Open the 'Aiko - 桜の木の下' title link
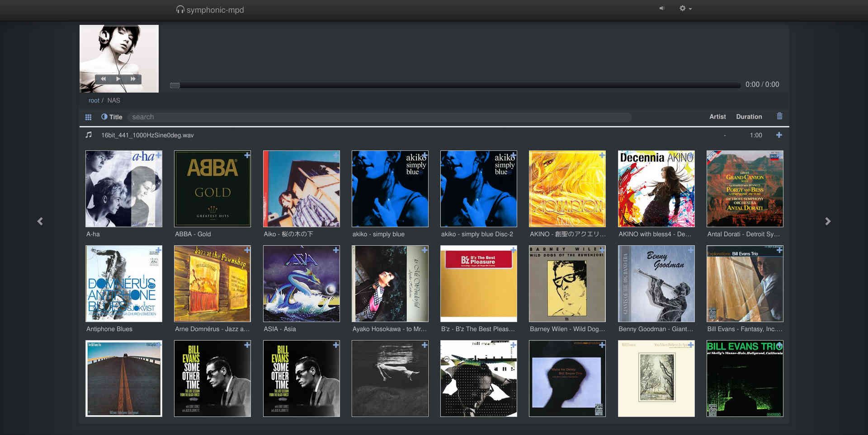Screen dimensions: 868x435 [288, 234]
